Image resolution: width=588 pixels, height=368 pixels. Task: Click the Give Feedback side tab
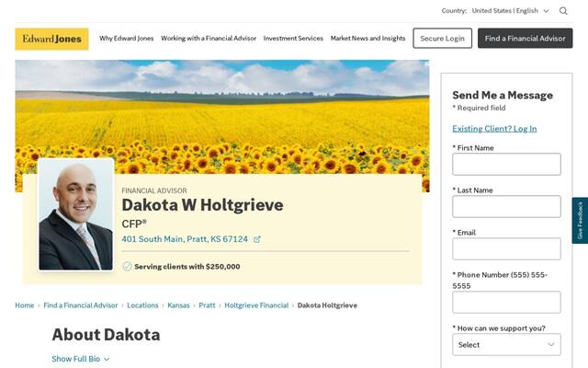coord(580,221)
